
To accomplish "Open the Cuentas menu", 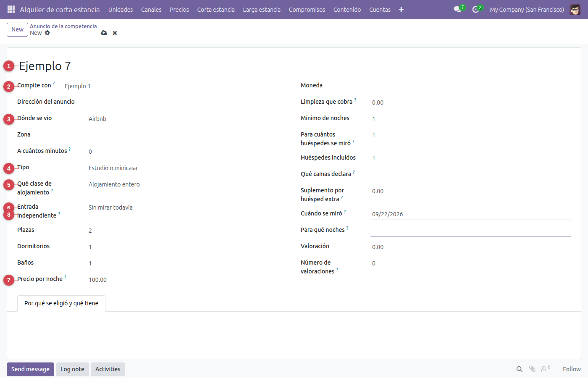I will point(380,9).
